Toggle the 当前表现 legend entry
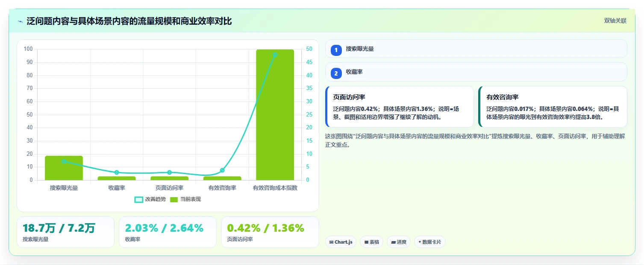The image size is (644, 265). click(x=185, y=199)
